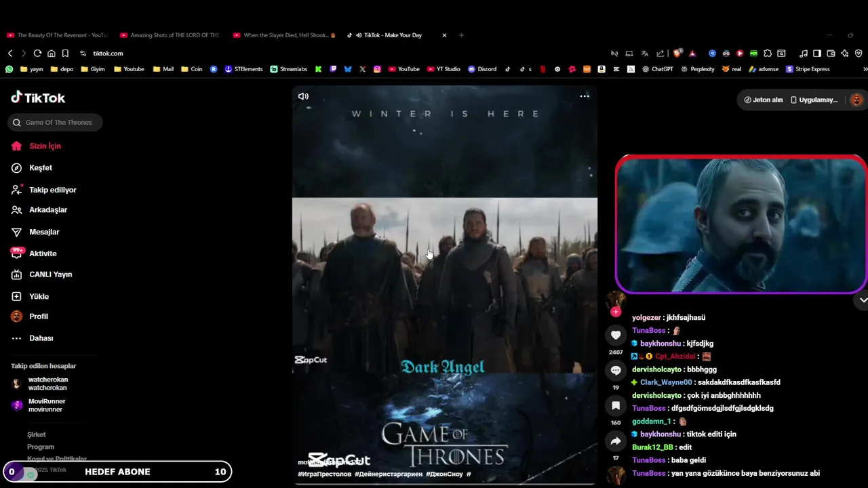Click the playing TikTok video
Image resolution: width=868 pixels, height=488 pixels.
(445, 285)
